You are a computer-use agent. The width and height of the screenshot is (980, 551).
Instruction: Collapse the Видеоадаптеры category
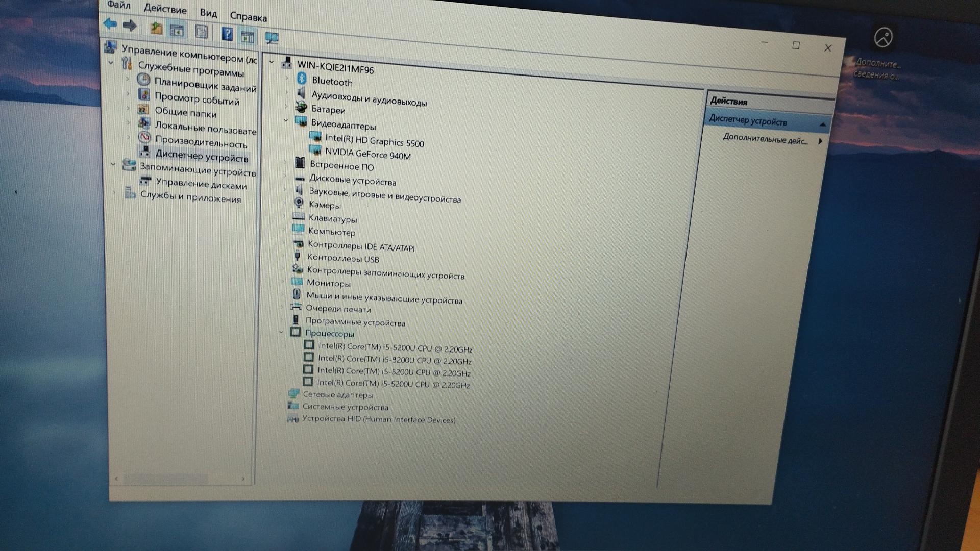click(286, 121)
